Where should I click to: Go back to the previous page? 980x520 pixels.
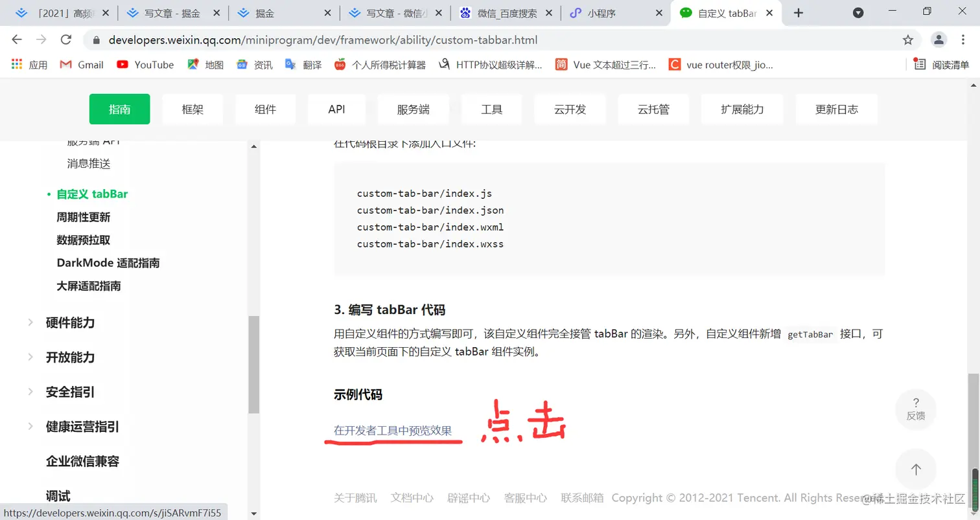point(17,40)
